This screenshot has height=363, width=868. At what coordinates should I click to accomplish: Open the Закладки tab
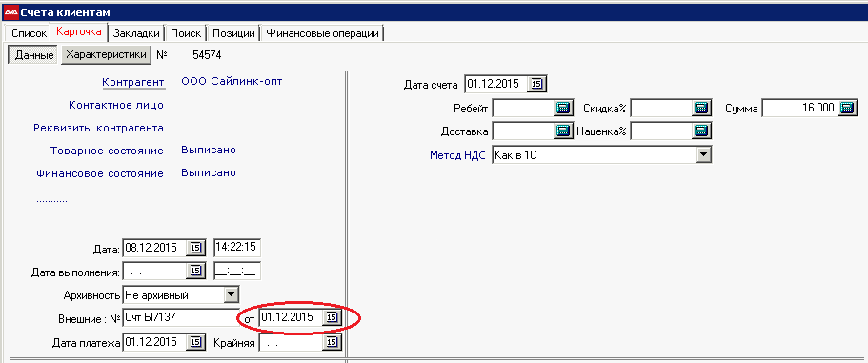click(x=136, y=33)
